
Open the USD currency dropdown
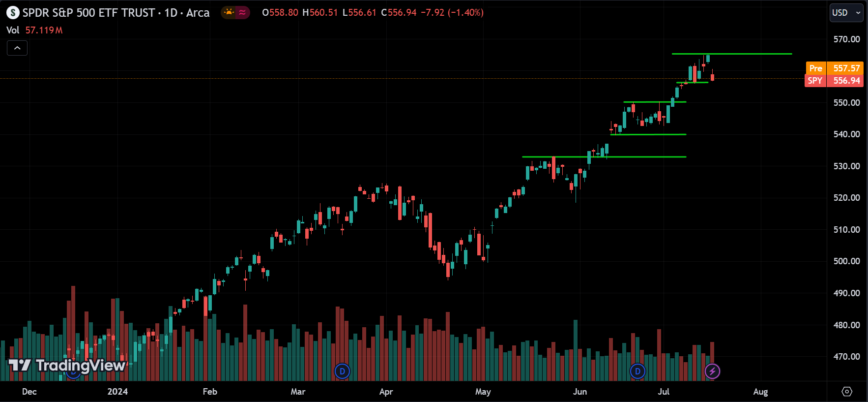point(846,13)
